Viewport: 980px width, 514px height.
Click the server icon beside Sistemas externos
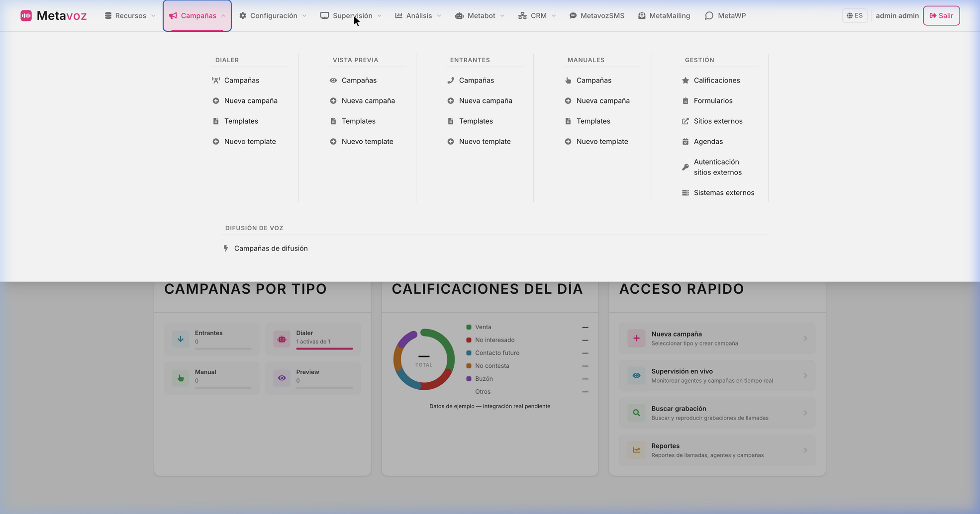coord(686,193)
